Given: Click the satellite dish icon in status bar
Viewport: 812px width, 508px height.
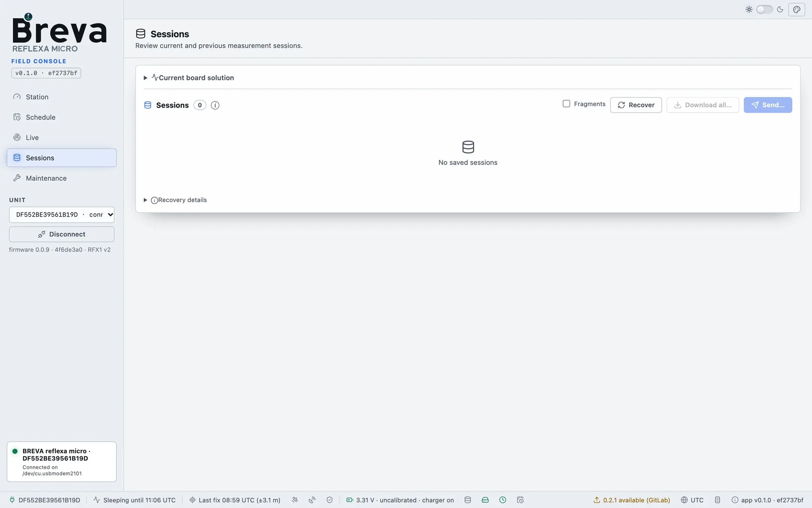Looking at the screenshot, I should tap(312, 500).
